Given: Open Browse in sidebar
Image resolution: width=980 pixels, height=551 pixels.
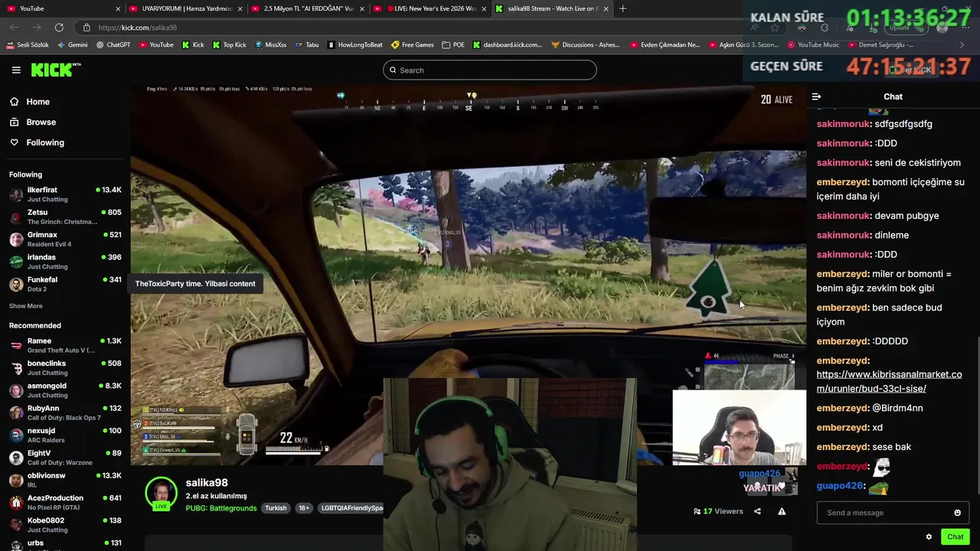Looking at the screenshot, I should click(41, 122).
